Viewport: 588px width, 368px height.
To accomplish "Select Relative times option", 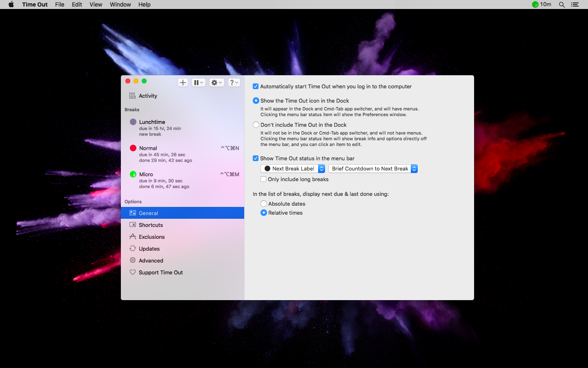I will (x=264, y=213).
